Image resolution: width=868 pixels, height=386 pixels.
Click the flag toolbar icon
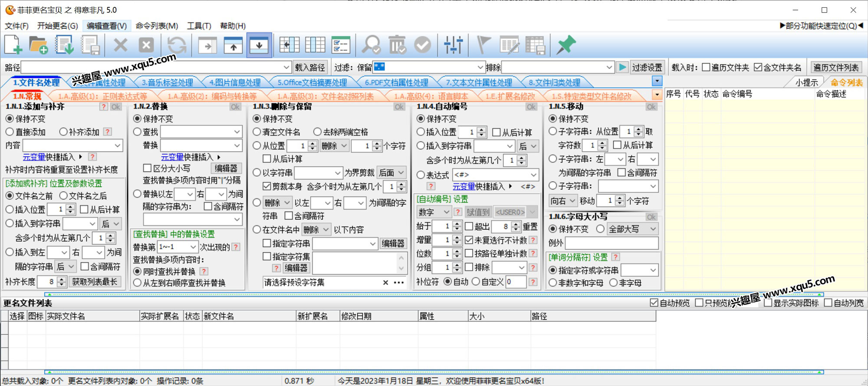click(x=483, y=45)
